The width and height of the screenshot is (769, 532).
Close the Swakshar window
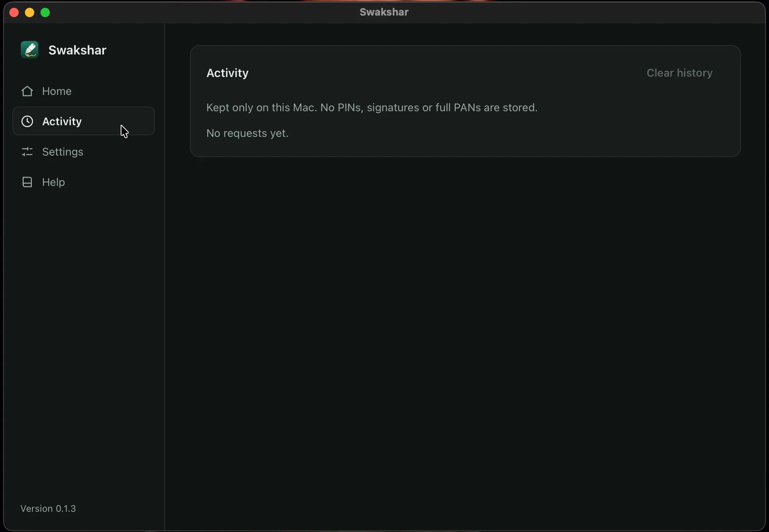[14, 12]
